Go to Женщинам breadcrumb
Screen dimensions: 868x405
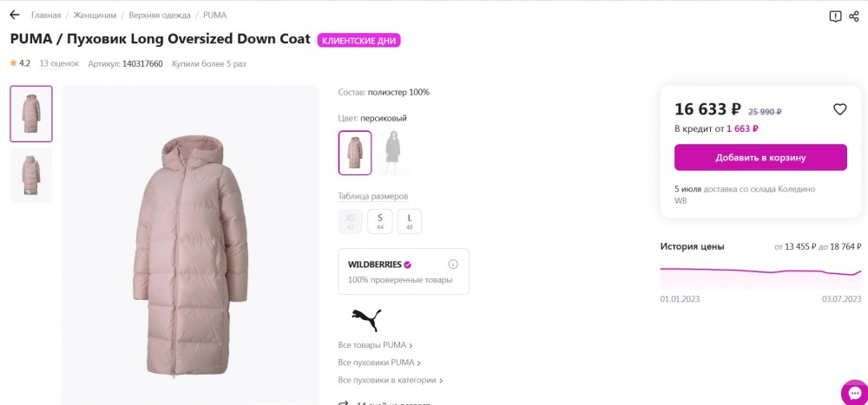click(x=95, y=16)
